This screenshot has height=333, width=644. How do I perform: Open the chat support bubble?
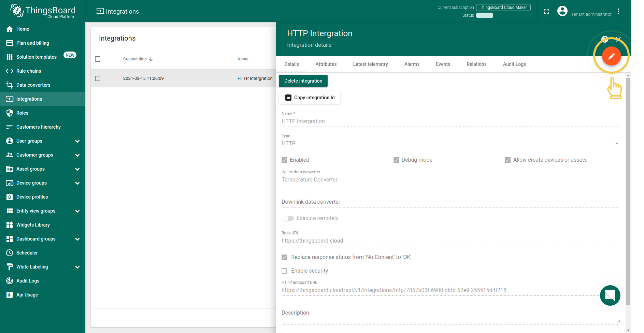tap(610, 295)
